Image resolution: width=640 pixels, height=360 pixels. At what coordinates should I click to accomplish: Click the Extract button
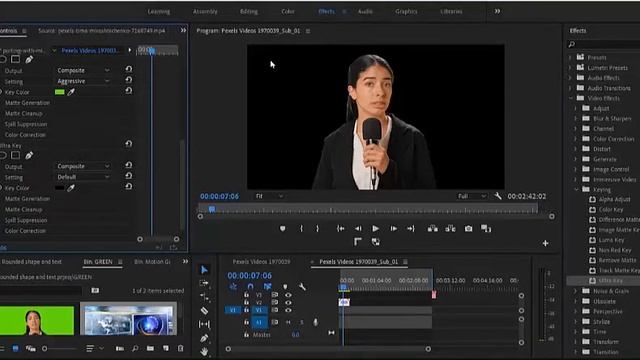450,229
